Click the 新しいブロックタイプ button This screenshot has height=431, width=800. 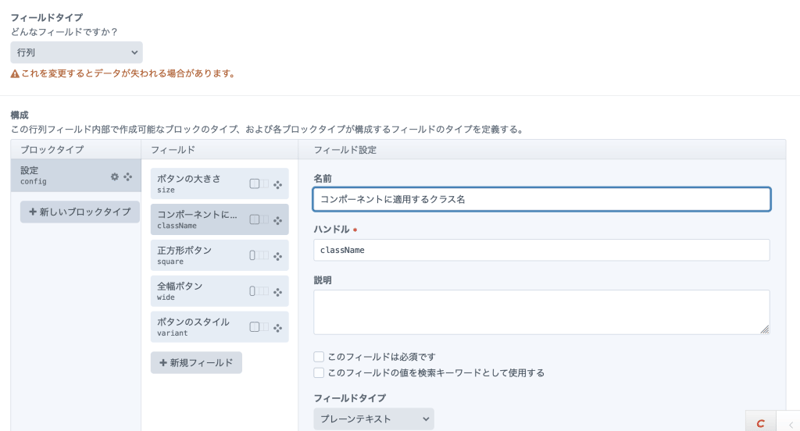pos(80,212)
